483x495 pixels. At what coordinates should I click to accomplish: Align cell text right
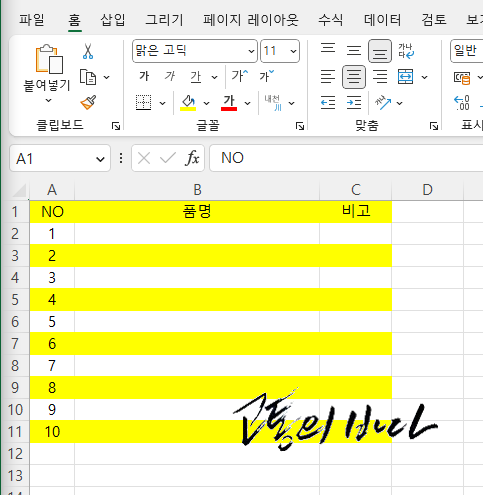click(380, 77)
